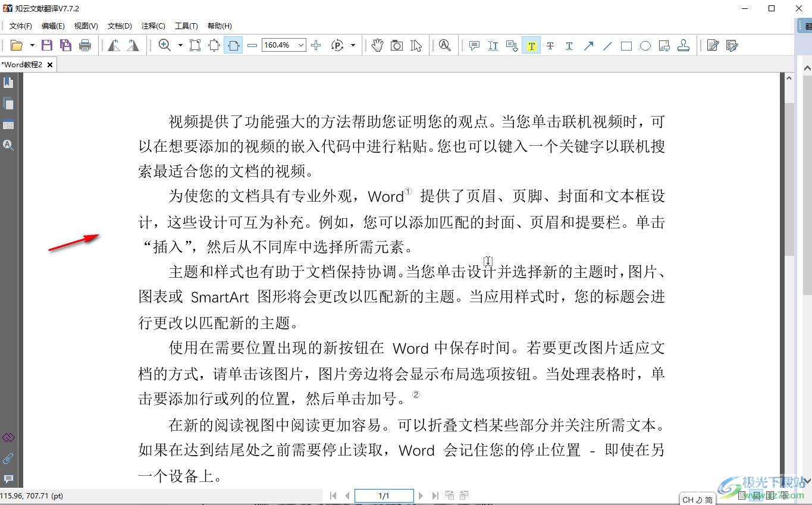Open the 注释(C) menu
Viewport: 812px width, 505px height.
153,26
